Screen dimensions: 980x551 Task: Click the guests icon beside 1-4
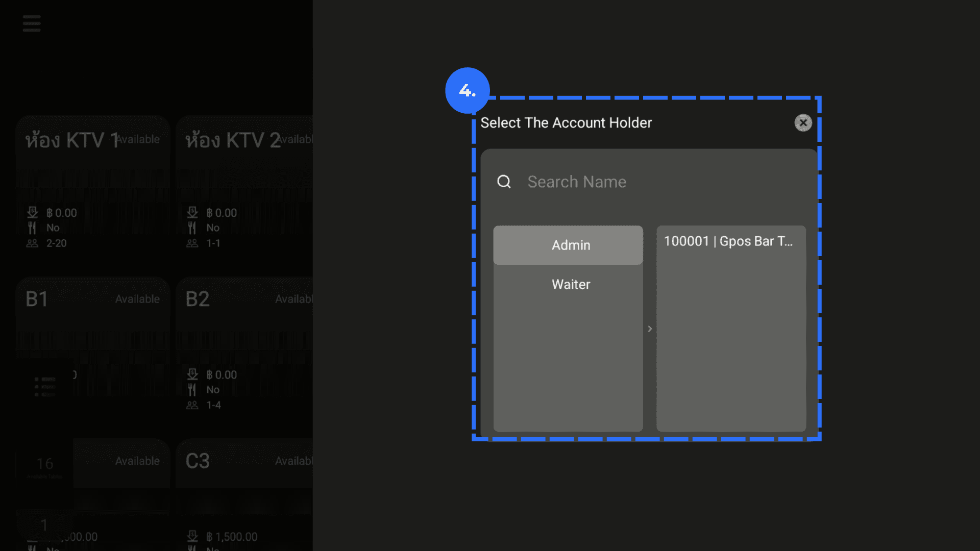(192, 405)
